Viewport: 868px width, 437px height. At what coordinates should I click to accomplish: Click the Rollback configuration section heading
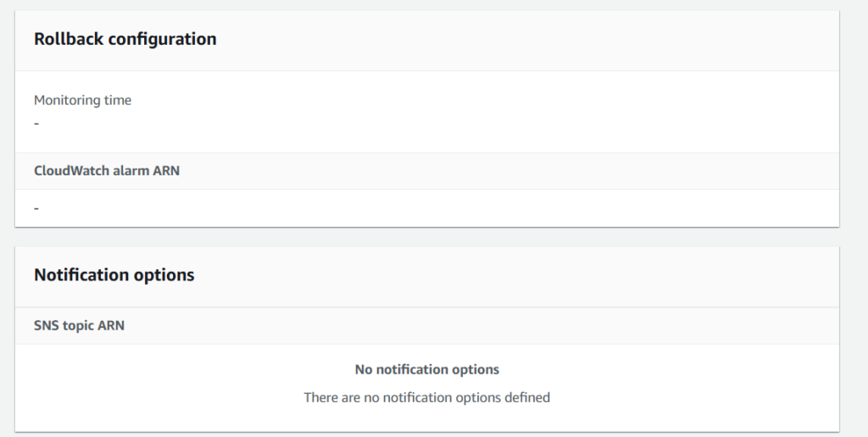[125, 39]
